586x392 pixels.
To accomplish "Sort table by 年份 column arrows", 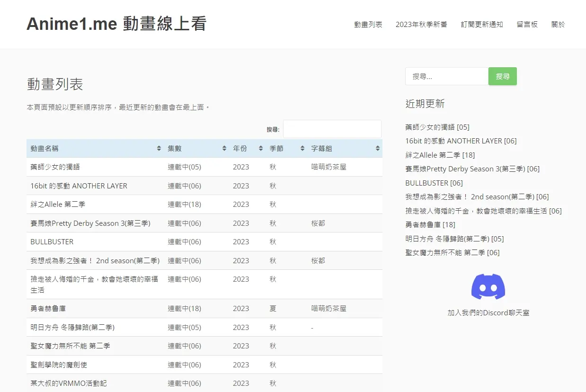I will (x=261, y=149).
